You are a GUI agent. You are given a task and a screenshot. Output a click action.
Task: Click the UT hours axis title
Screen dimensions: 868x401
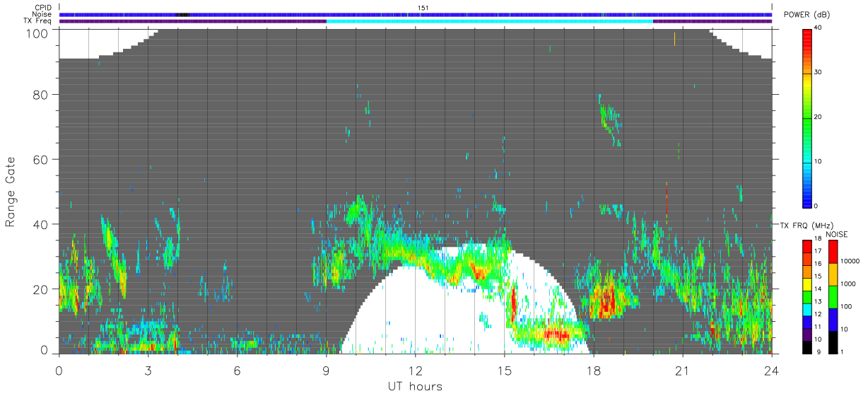415,387
